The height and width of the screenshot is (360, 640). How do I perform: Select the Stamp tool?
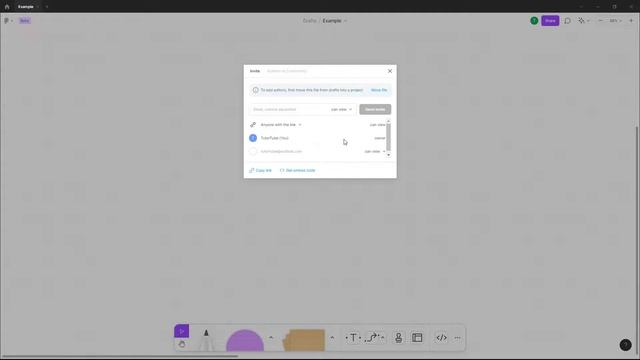(x=398, y=338)
